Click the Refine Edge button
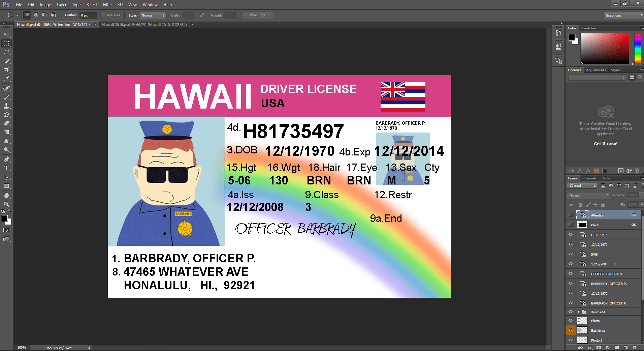Screen dimensions: 644x351 click(x=258, y=15)
